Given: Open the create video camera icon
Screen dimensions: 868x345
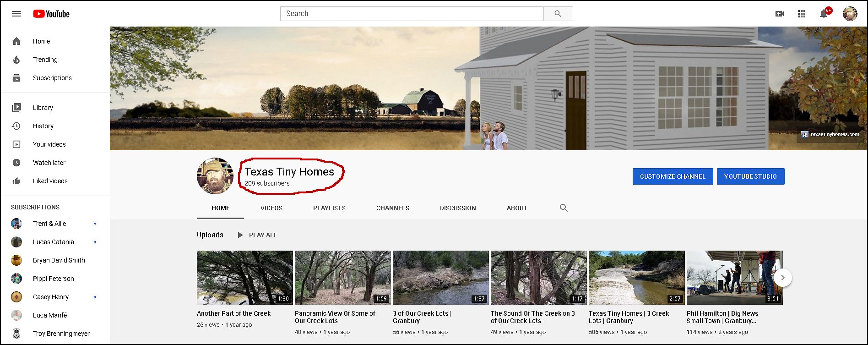Looking at the screenshot, I should tap(779, 14).
